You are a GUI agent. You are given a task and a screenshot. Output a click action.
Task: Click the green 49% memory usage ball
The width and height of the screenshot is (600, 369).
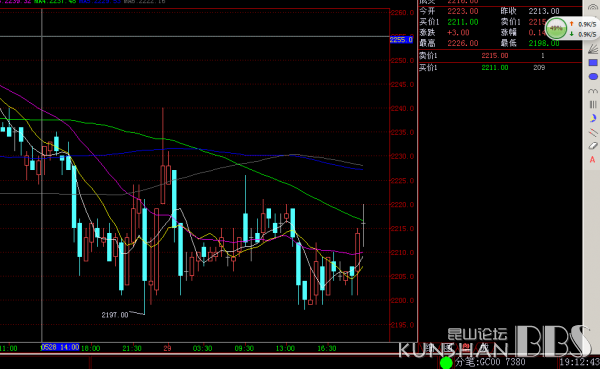click(556, 28)
